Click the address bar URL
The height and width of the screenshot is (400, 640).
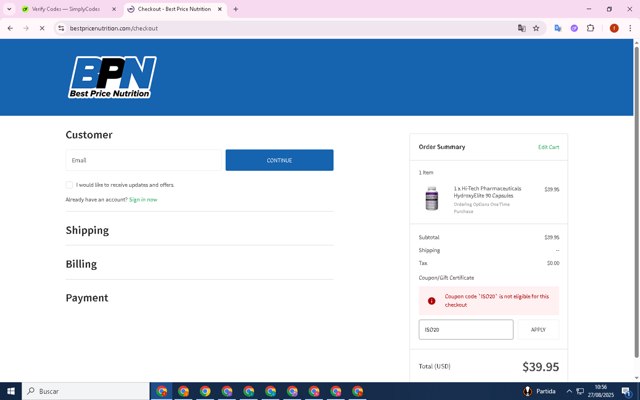coord(113,28)
